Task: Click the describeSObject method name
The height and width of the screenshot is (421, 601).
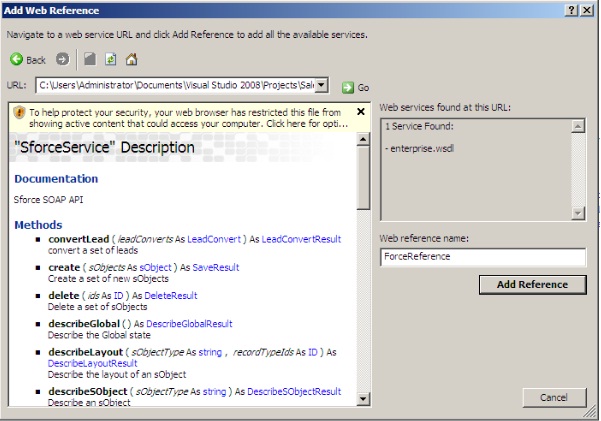Action: [x=88, y=392]
